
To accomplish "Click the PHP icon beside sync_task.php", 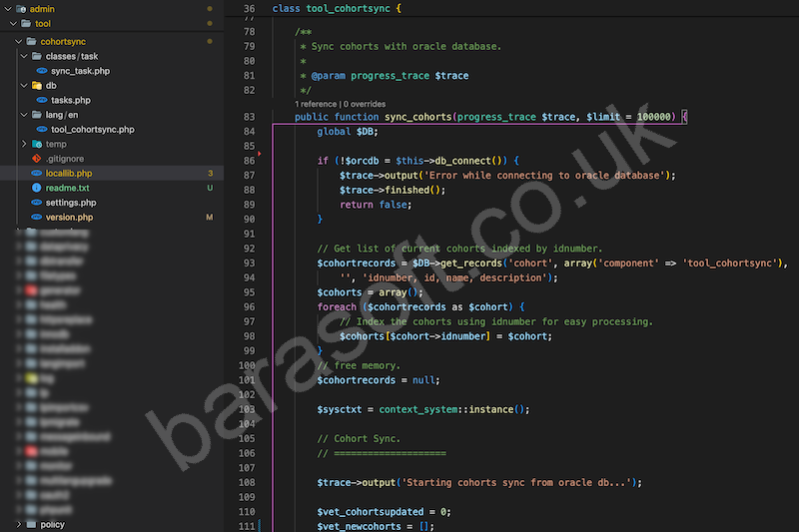I will click(x=42, y=71).
